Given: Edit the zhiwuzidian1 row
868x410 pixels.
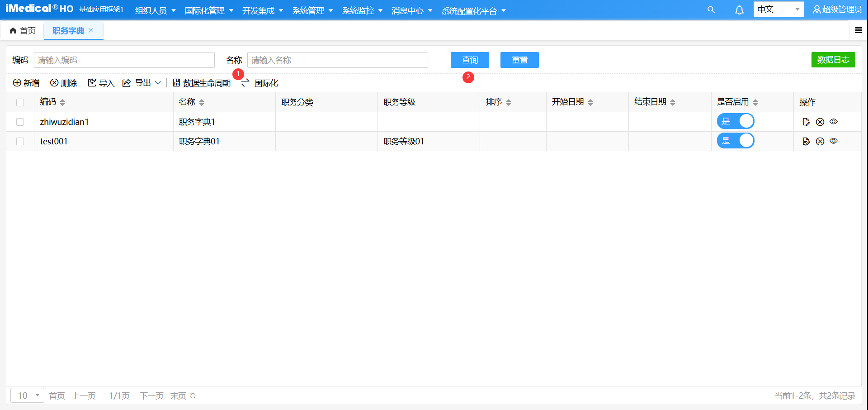Looking at the screenshot, I should coord(806,122).
